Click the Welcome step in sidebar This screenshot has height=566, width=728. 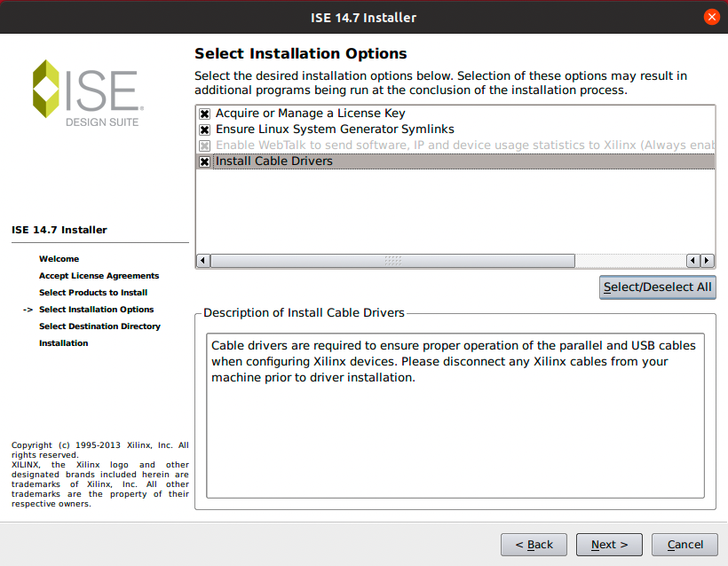(59, 259)
